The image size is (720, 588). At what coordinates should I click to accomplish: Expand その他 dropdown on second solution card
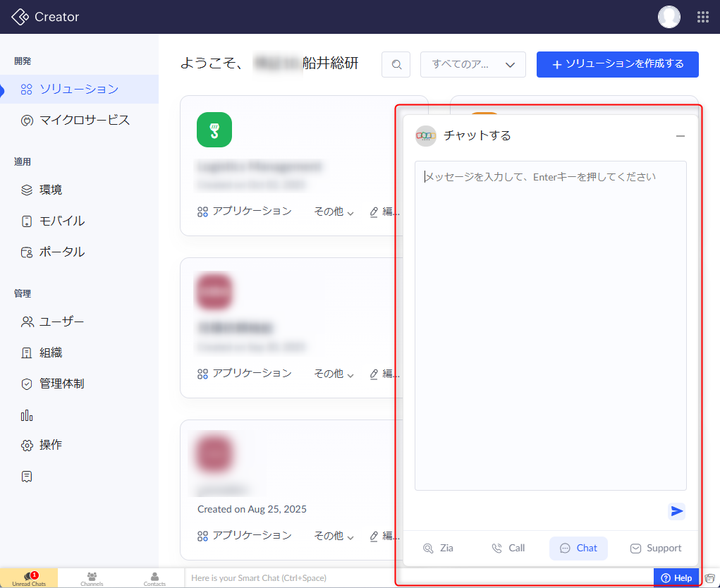pos(334,374)
